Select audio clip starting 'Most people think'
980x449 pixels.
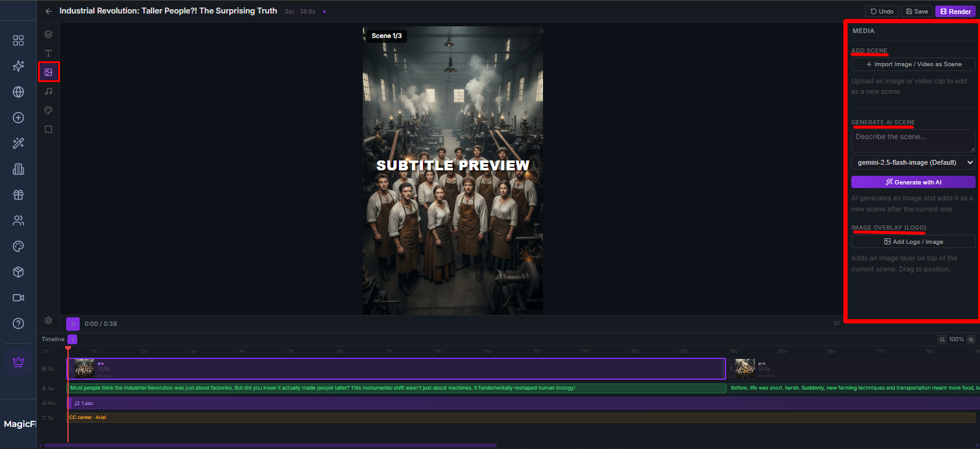[397, 388]
